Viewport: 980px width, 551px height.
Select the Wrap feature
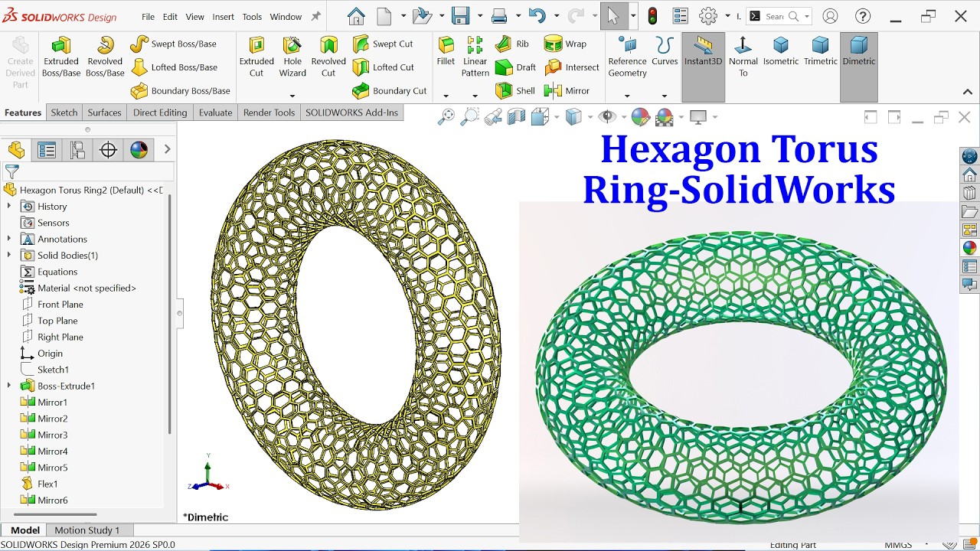tap(565, 44)
